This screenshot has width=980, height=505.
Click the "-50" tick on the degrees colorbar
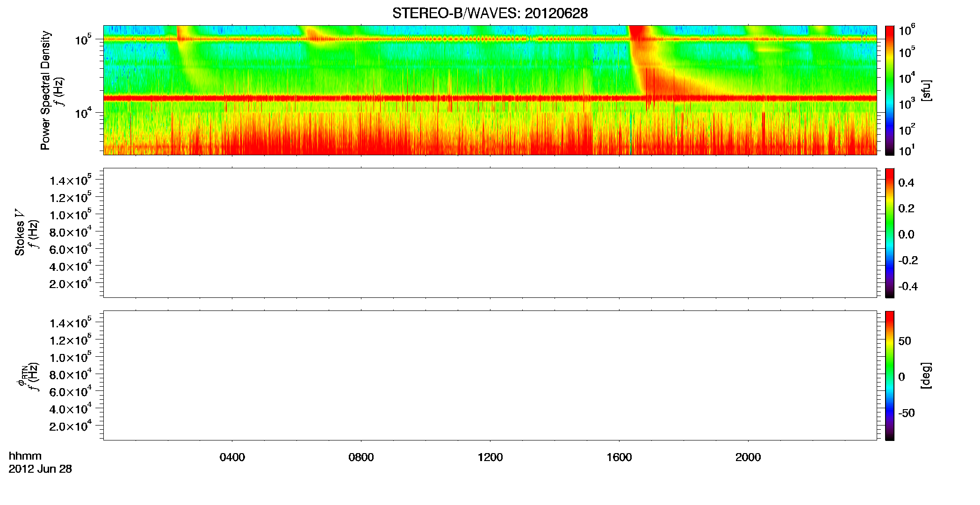907,413
